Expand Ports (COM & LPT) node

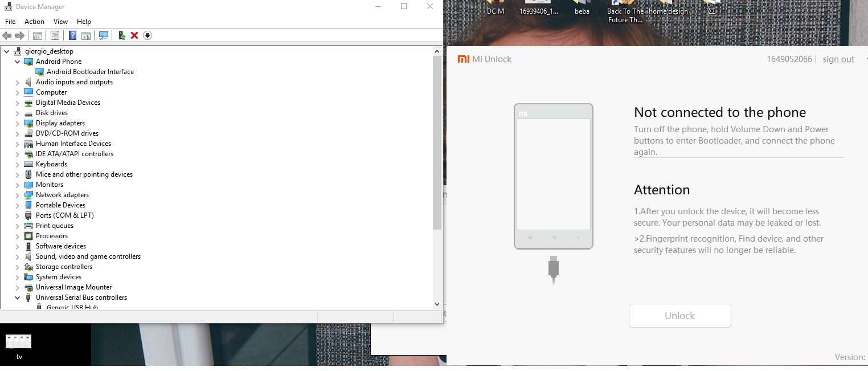(x=18, y=215)
